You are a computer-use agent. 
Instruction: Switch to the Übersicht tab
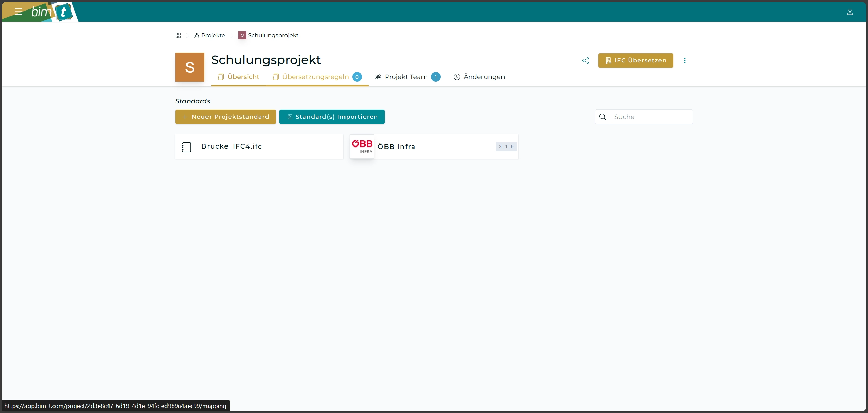[x=238, y=77]
